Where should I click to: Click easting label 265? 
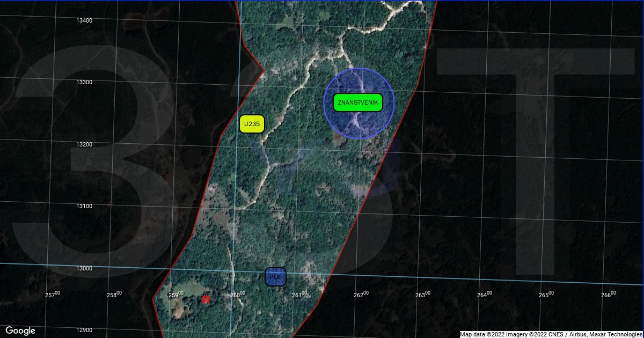pos(546,295)
